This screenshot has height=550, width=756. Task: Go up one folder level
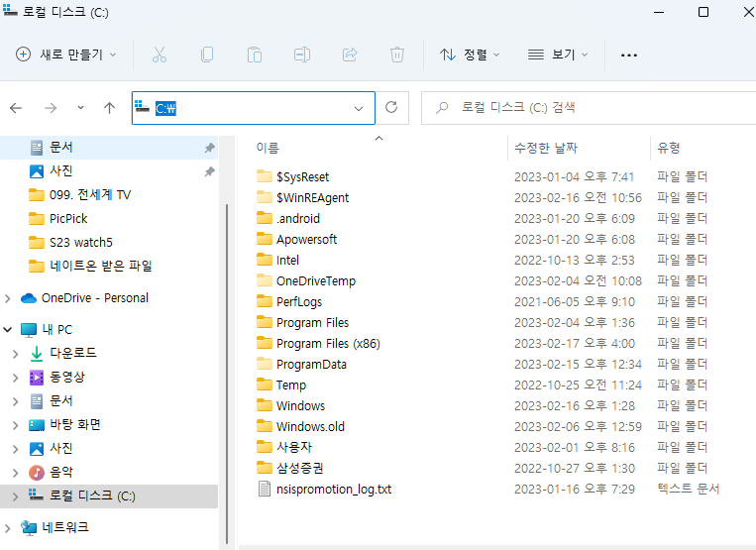point(109,108)
